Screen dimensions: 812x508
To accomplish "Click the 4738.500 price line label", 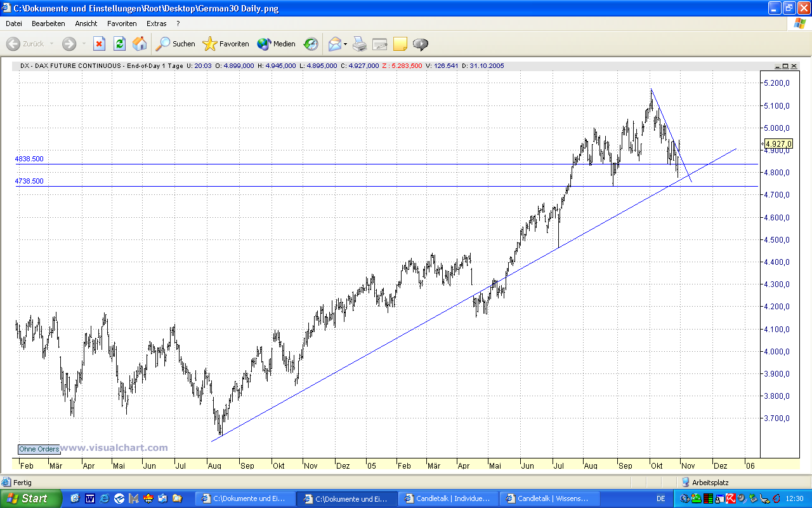I will (29, 181).
